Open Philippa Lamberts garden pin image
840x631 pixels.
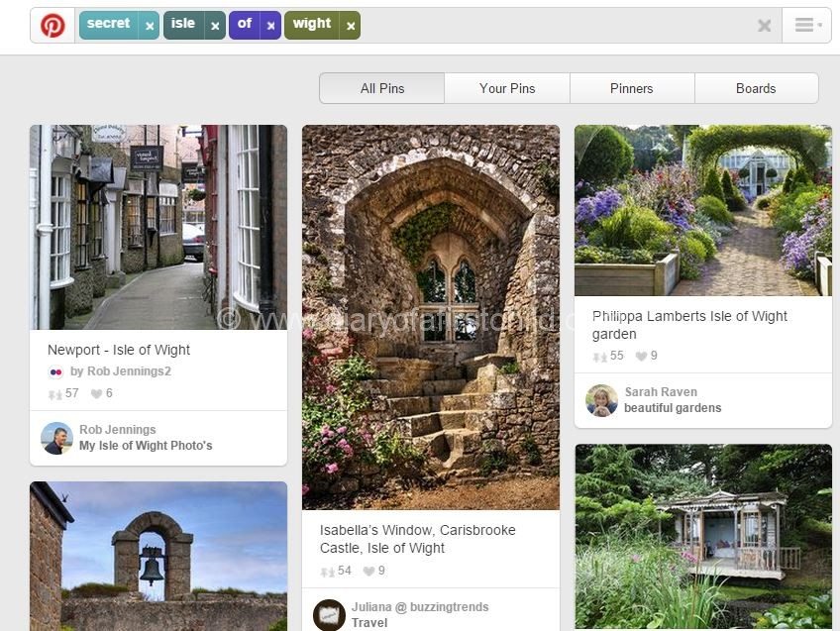coord(702,210)
